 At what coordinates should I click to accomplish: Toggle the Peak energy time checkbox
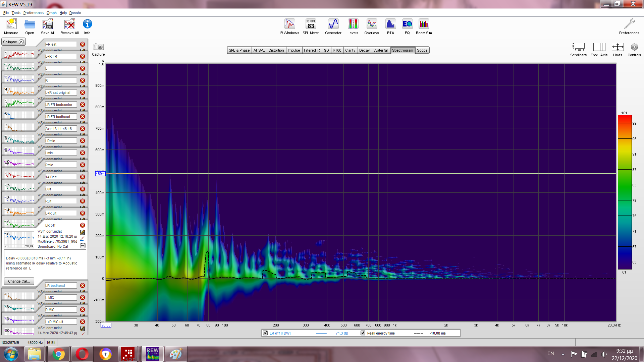coord(363,333)
